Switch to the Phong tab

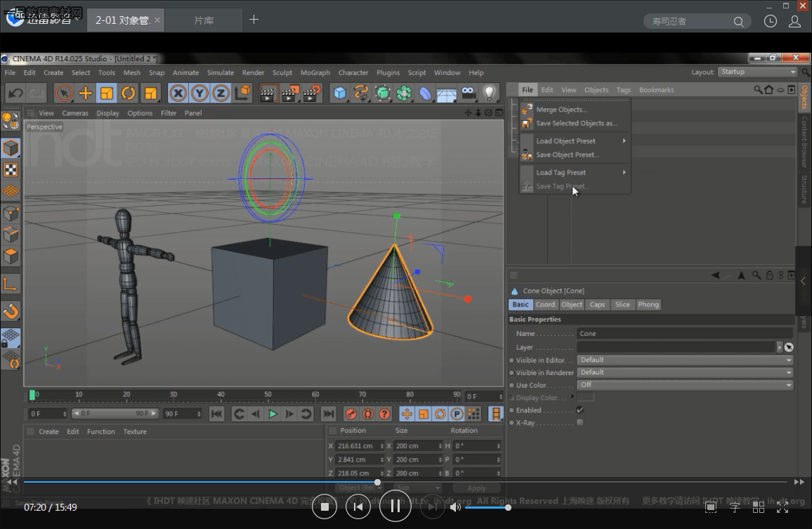[648, 305]
